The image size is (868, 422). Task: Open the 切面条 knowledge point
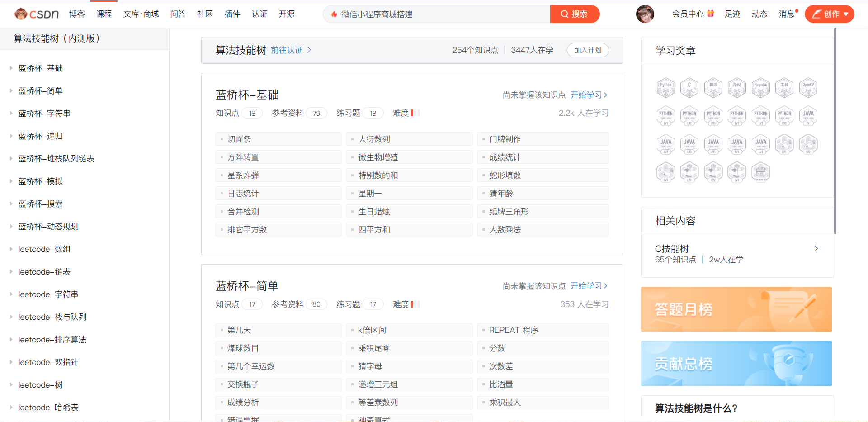tap(278, 139)
